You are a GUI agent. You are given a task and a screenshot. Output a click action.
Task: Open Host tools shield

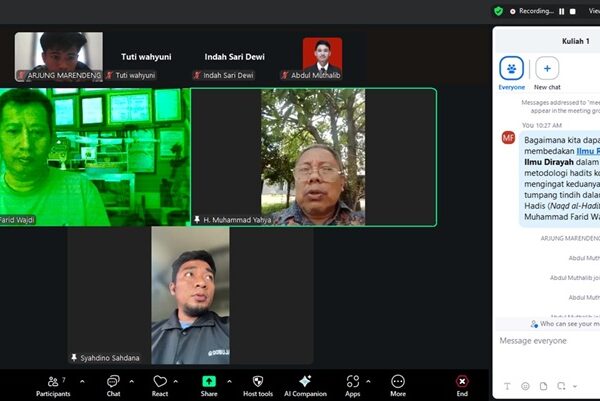[x=258, y=386]
